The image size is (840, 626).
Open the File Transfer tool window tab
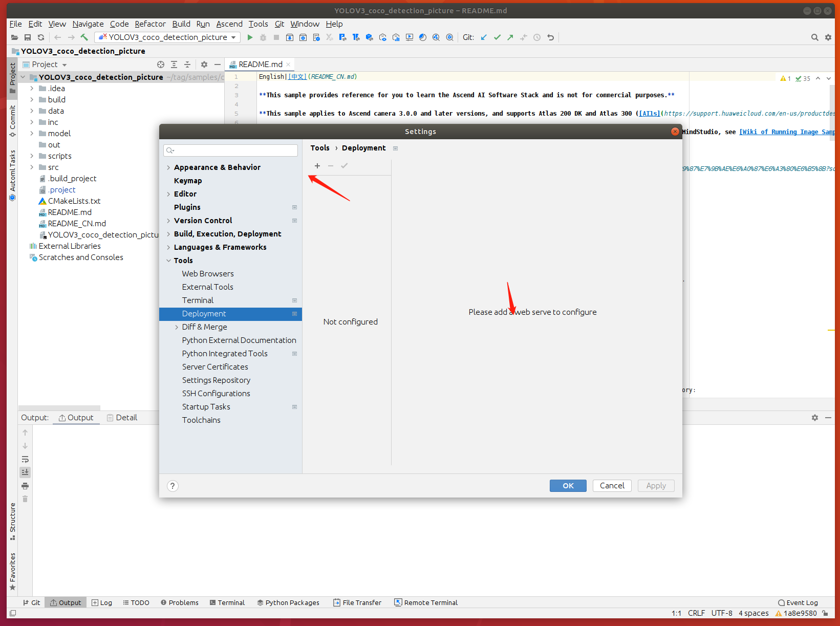tap(357, 602)
